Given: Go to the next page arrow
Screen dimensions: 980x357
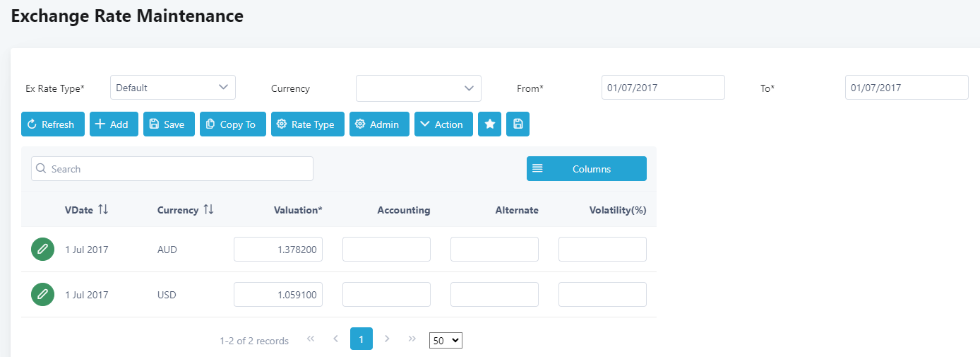Looking at the screenshot, I should pyautogui.click(x=387, y=339).
